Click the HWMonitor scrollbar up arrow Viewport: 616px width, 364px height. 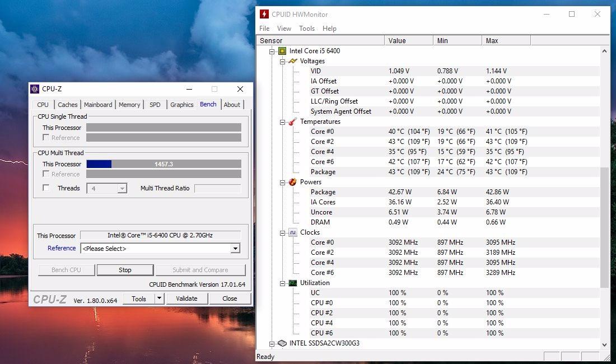[604, 51]
